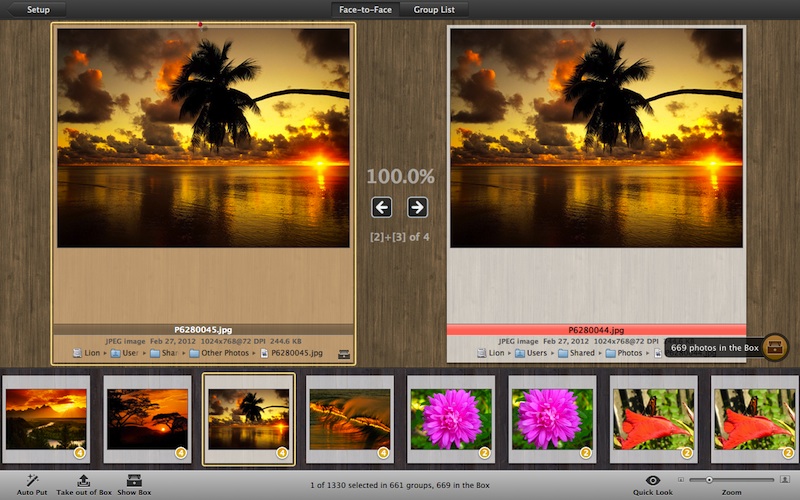The image size is (800, 500).
Task: Click the Take out of Box icon
Action: coord(84,481)
